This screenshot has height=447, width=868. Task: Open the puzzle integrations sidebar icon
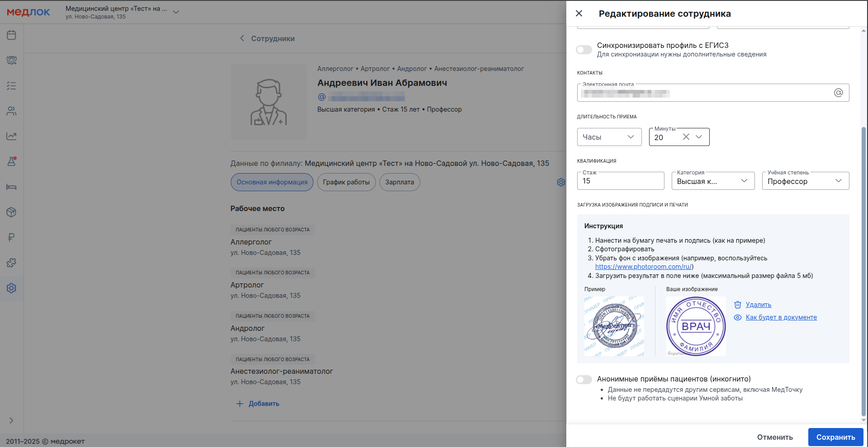11,263
